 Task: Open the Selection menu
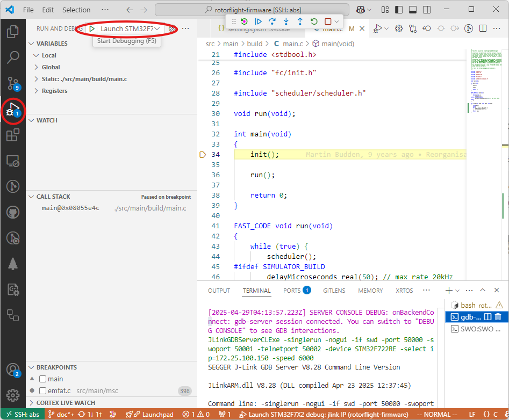pos(76,10)
